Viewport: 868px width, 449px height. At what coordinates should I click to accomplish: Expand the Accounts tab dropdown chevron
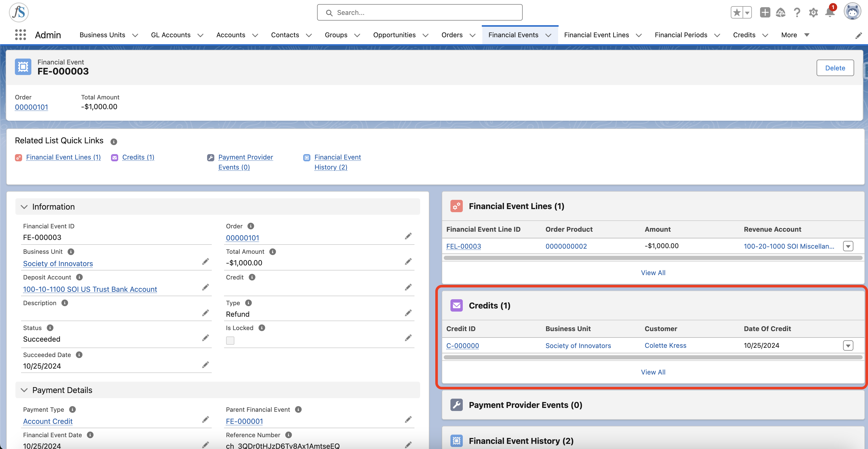tap(255, 35)
